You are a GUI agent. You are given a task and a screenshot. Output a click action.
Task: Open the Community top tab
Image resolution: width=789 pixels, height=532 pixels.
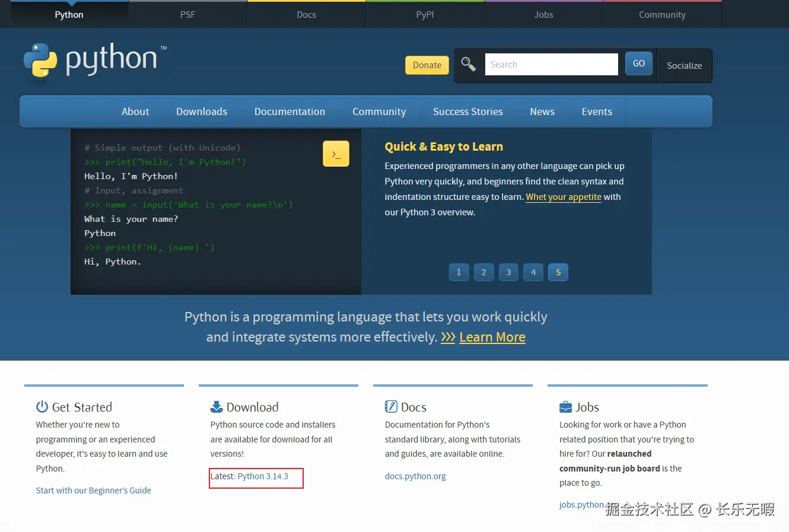point(663,14)
